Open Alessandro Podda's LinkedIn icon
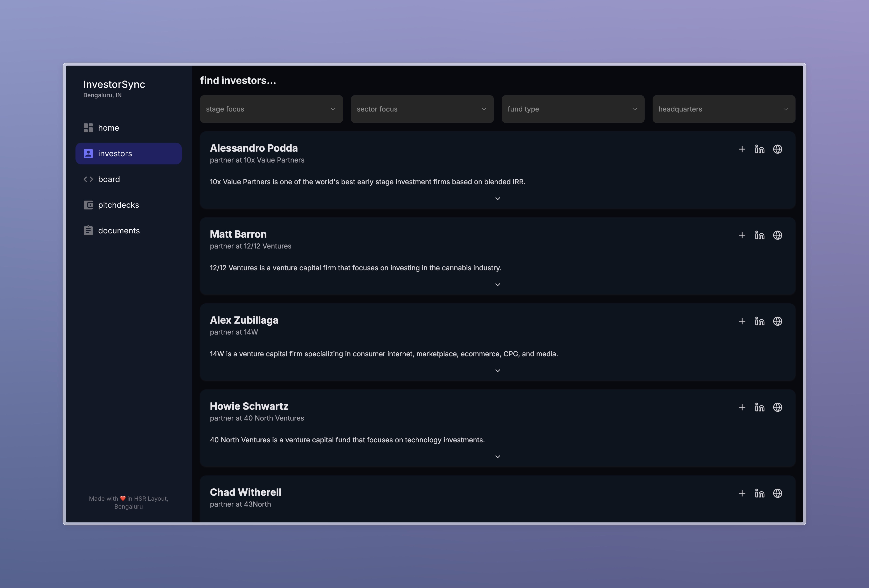 (760, 149)
